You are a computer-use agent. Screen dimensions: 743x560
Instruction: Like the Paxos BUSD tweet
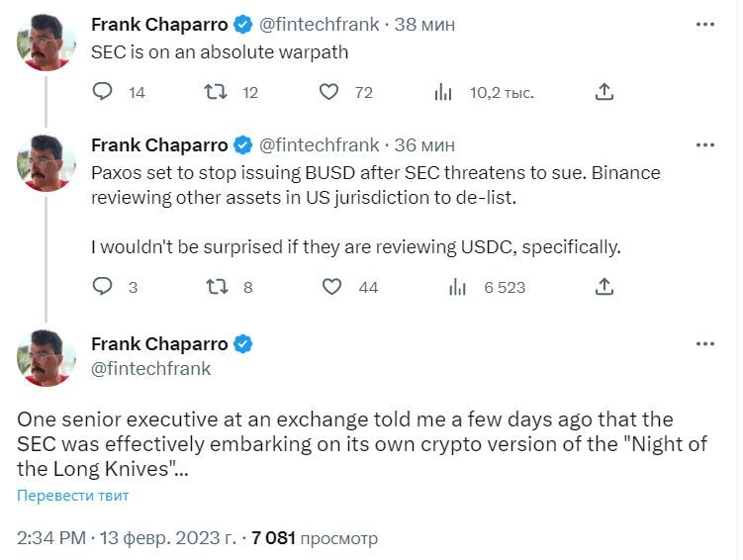(332, 287)
